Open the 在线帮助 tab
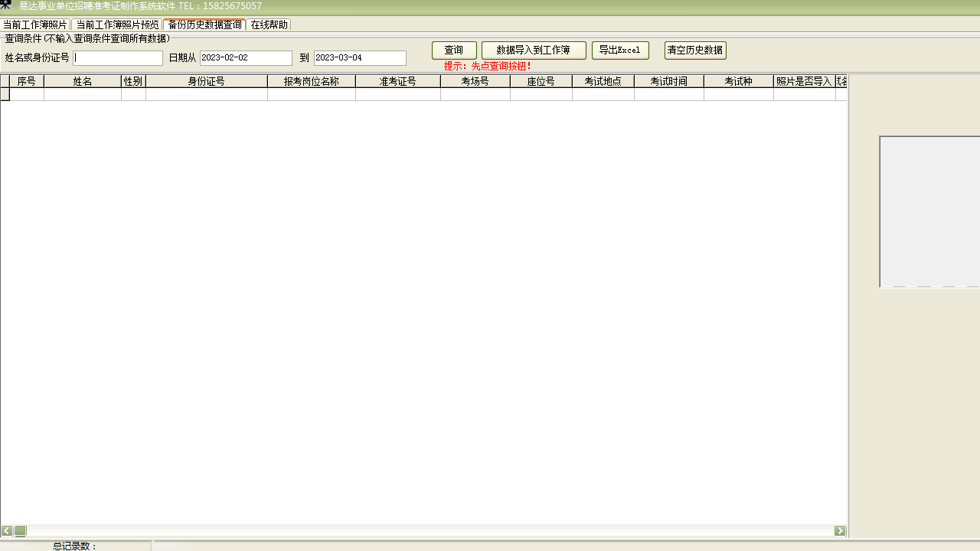 [269, 24]
